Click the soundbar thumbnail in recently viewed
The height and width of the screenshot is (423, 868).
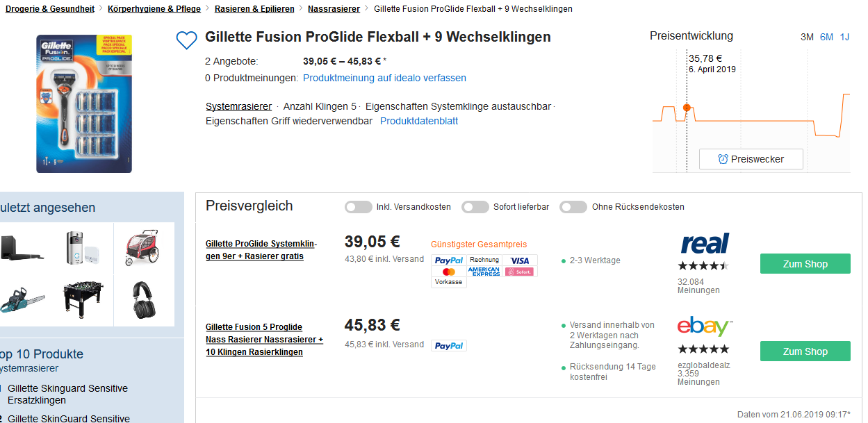pos(22,247)
